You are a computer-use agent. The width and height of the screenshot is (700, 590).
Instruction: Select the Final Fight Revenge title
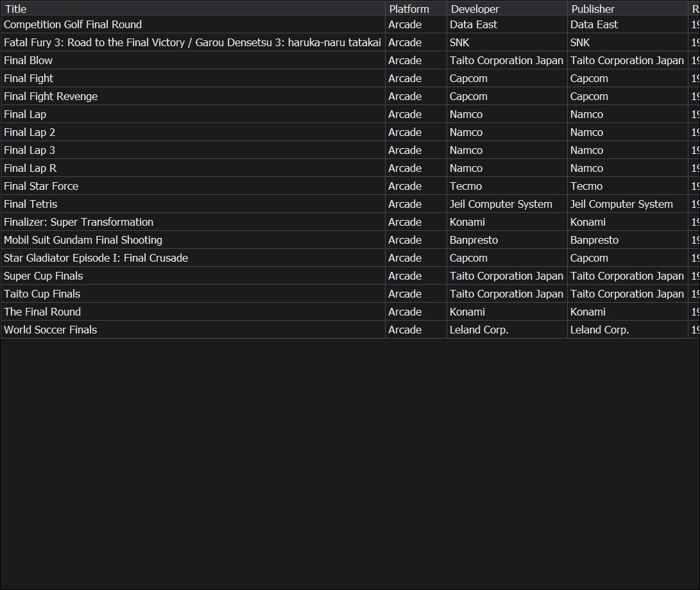click(51, 96)
